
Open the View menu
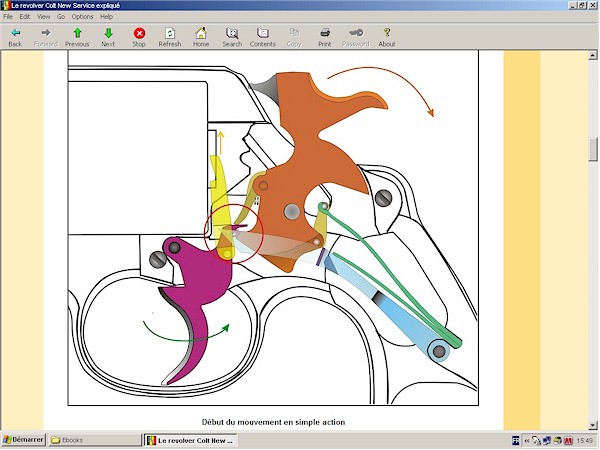point(43,17)
